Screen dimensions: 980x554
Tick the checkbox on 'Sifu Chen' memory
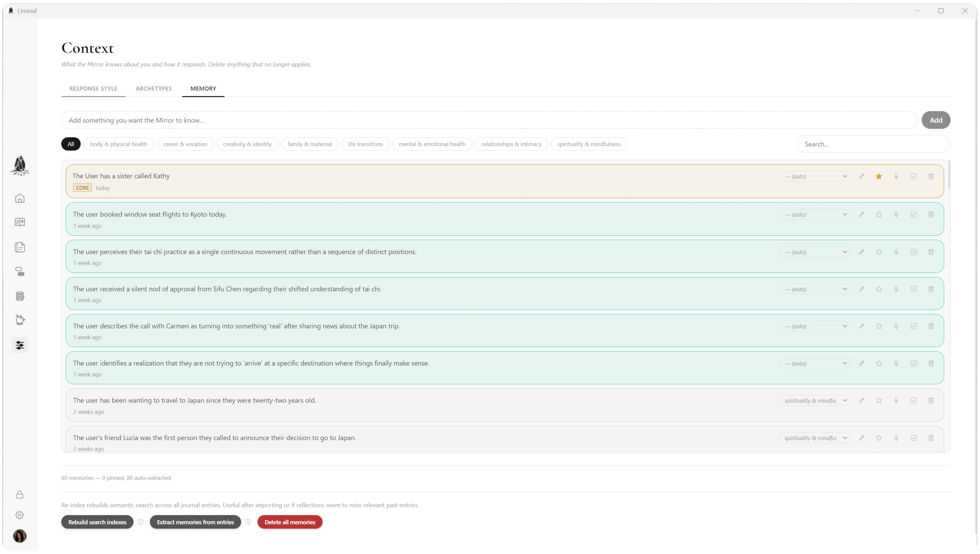(913, 289)
